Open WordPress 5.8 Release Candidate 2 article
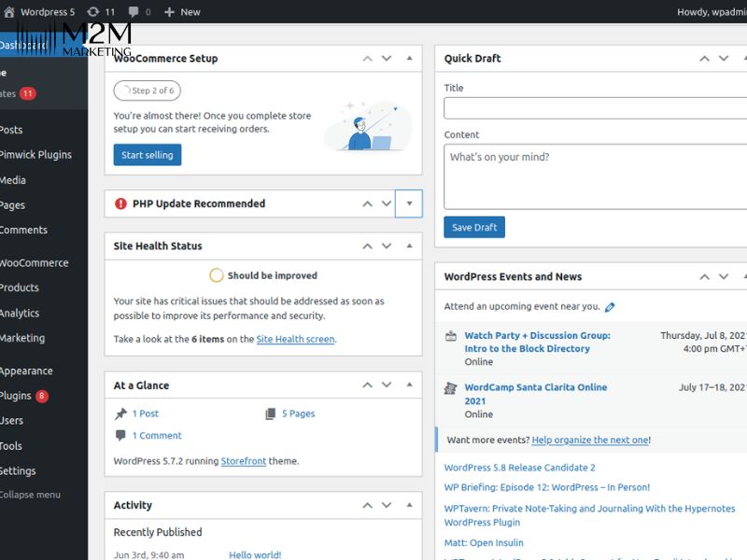Image resolution: width=747 pixels, height=560 pixels. [520, 468]
